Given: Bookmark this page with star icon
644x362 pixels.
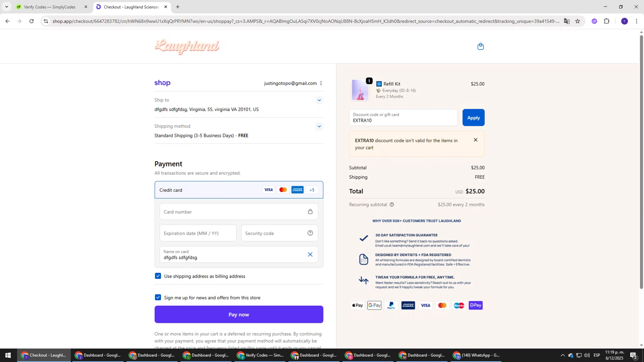Looking at the screenshot, I should tap(578, 21).
